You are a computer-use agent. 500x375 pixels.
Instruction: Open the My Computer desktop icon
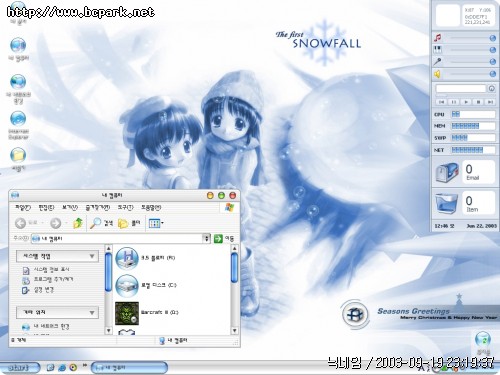(18, 45)
